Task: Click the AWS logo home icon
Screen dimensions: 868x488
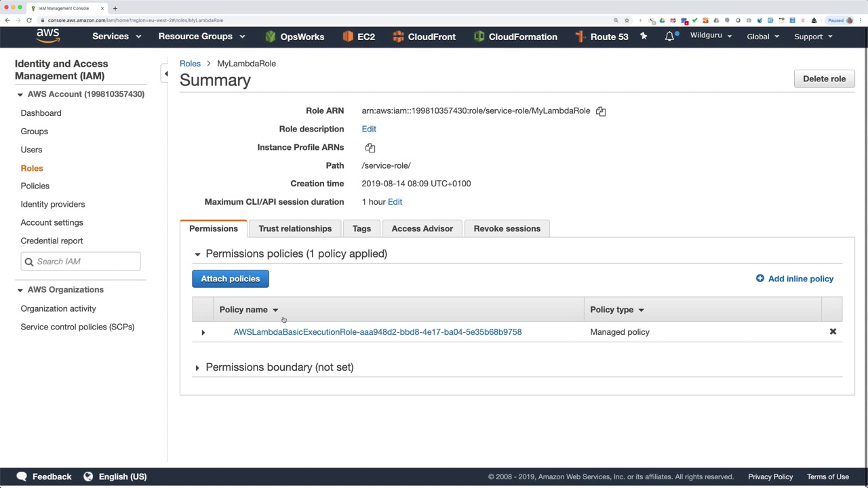Action: point(48,36)
